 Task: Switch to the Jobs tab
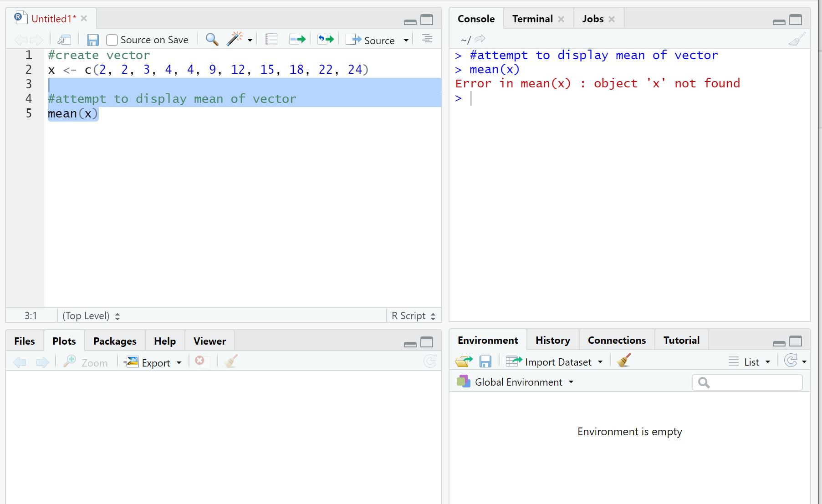coord(592,19)
